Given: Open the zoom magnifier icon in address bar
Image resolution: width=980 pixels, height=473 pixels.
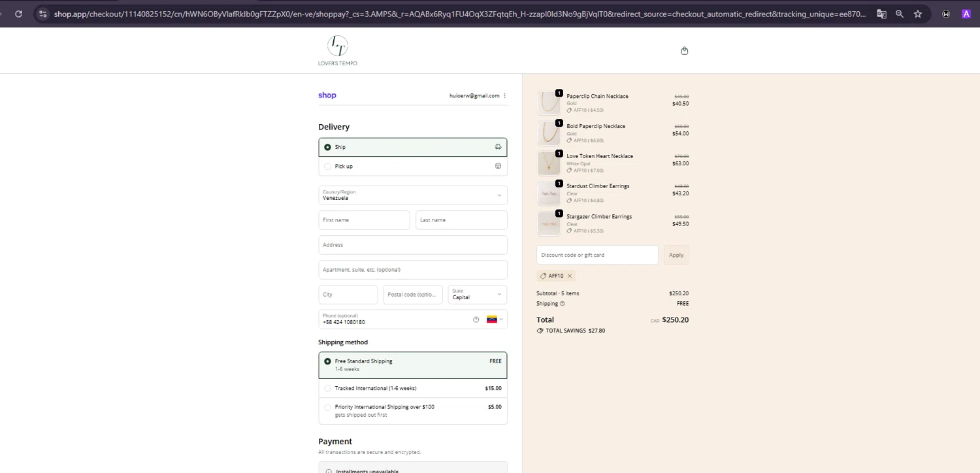Looking at the screenshot, I should (900, 14).
